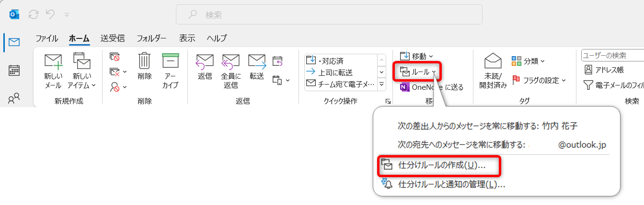The height and width of the screenshot is (205, 644).
Task: Send to OneNote (OneNote に送る)
Action: [x=431, y=87]
